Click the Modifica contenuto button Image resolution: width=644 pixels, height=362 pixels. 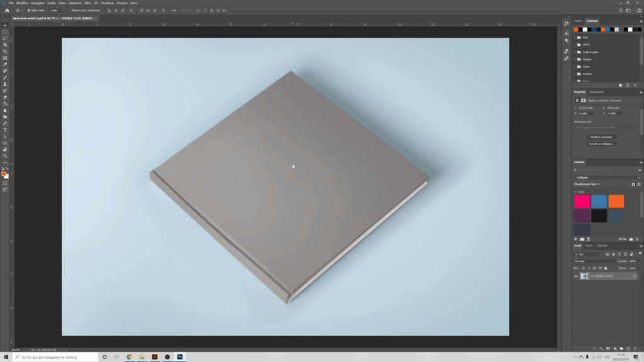tap(601, 136)
